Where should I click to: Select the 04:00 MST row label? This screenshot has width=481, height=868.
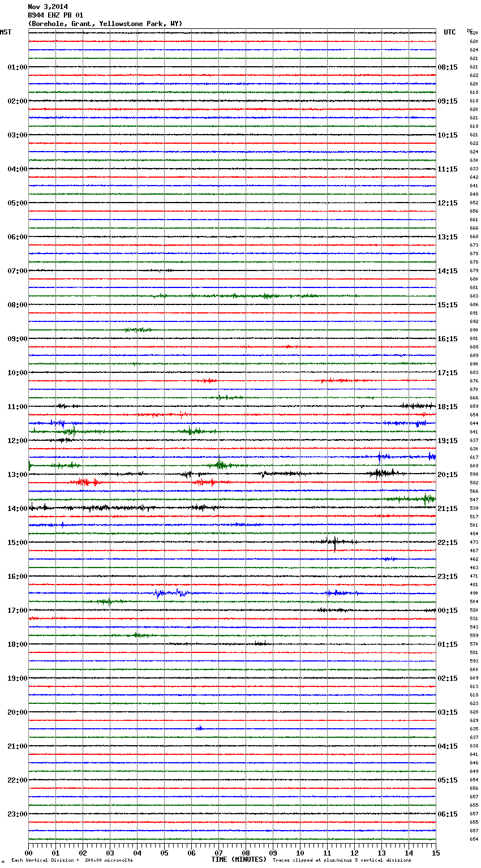coord(18,169)
